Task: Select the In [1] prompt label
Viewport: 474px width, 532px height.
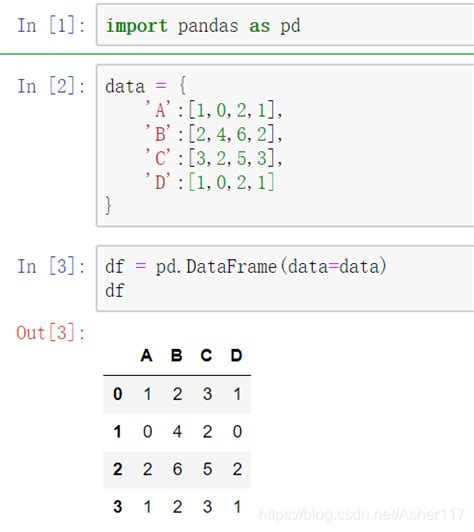Action: 51,25
